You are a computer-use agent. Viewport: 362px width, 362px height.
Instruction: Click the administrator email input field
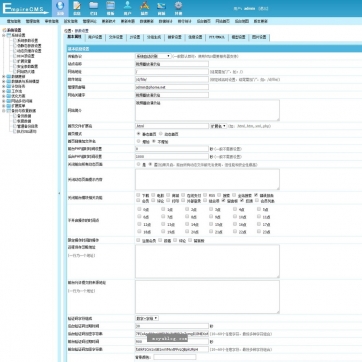pos(172,87)
